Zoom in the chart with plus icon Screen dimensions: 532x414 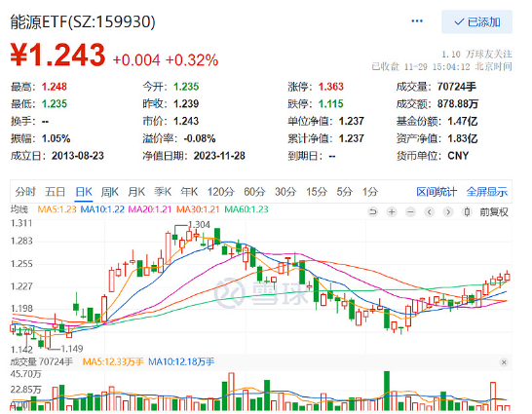[392, 212]
